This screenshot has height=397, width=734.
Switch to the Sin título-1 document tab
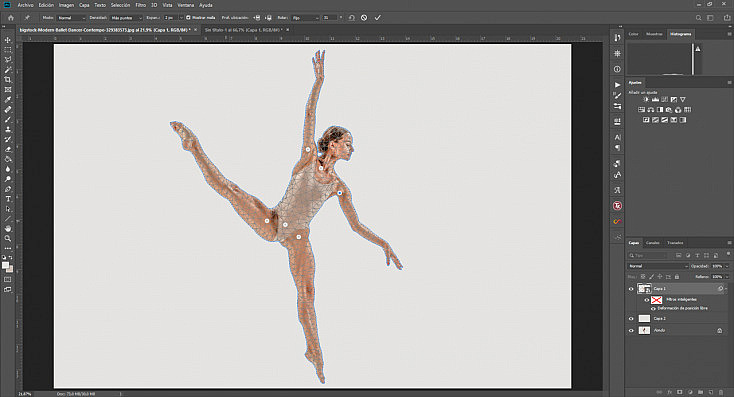[x=242, y=29]
